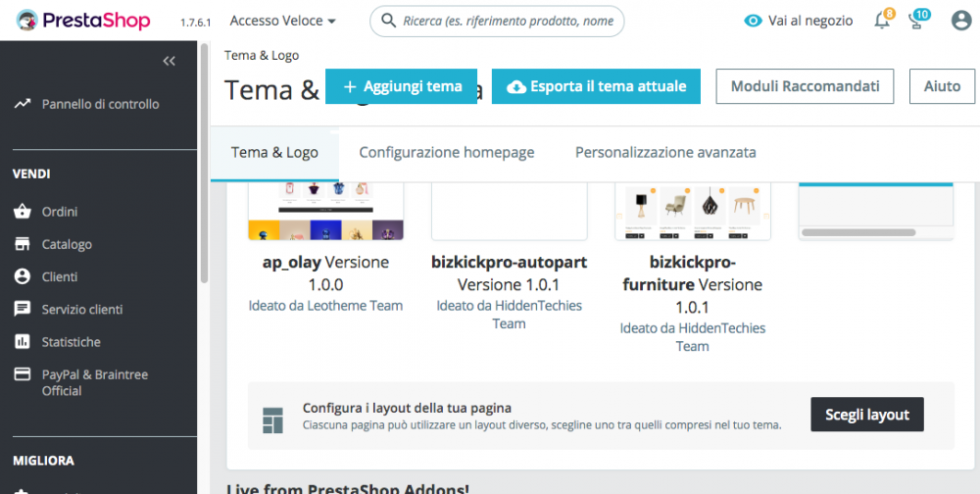Screen dimensions: 980x494
Task: Open the Accesso Veloce dropdown
Action: [x=283, y=21]
